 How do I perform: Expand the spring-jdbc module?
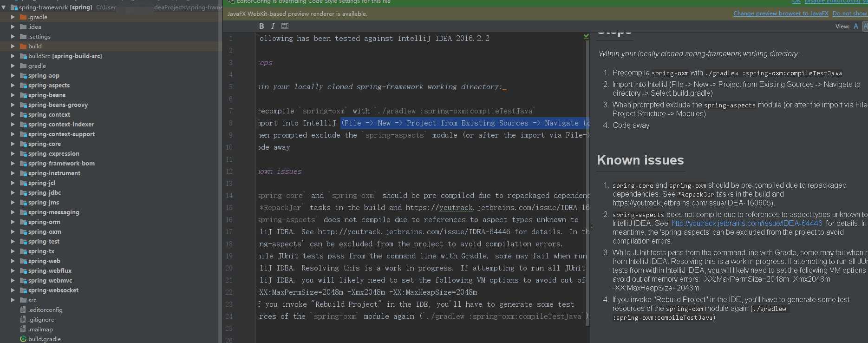tap(13, 193)
